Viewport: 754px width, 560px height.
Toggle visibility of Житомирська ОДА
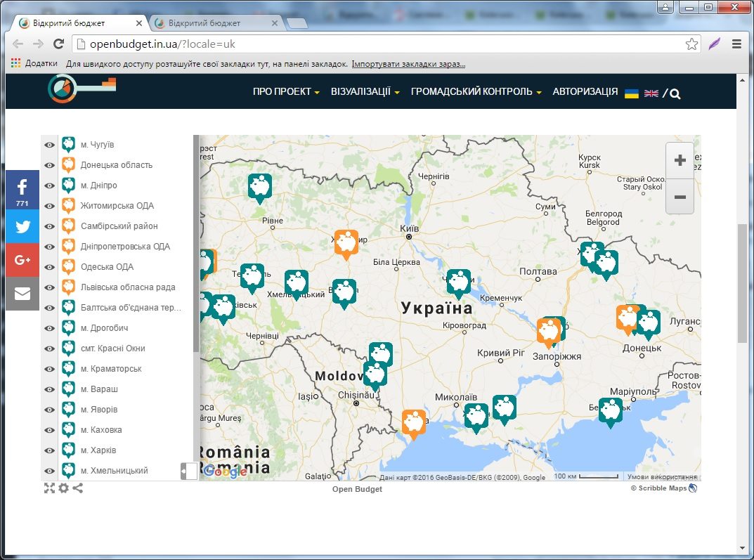[x=49, y=206]
